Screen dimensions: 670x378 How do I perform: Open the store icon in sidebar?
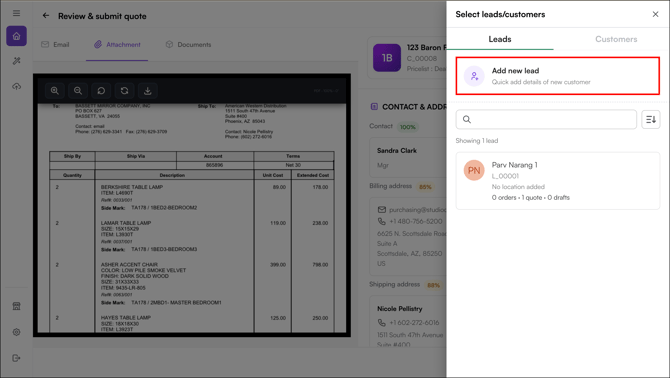coord(16,306)
